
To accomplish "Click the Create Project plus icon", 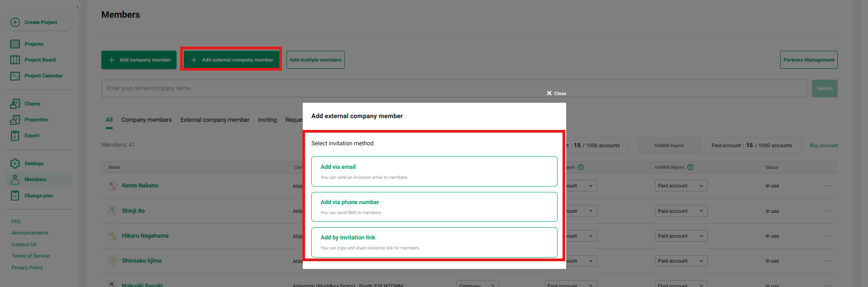I will (x=15, y=22).
